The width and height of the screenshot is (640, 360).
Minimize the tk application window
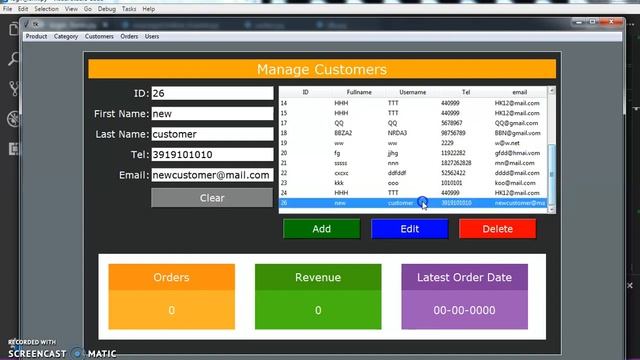click(x=579, y=22)
